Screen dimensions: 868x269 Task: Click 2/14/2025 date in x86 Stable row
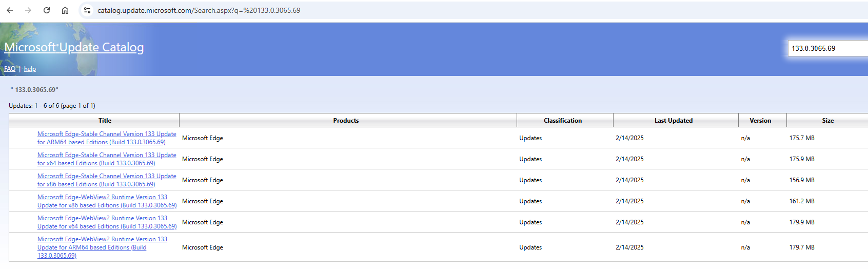coord(629,180)
